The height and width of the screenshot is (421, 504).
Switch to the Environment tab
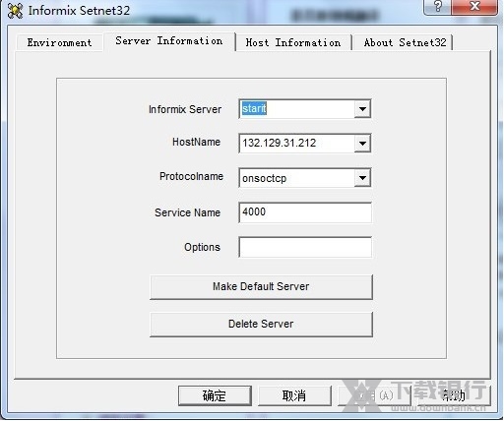(x=59, y=42)
